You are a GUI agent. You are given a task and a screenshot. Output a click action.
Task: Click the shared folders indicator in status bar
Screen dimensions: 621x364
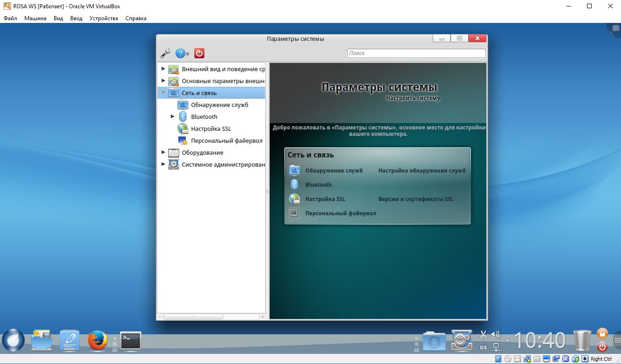tap(537, 359)
